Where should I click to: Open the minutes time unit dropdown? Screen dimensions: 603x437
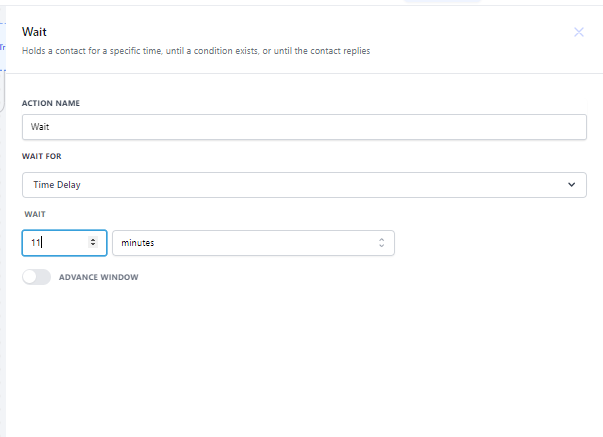pyautogui.click(x=253, y=243)
